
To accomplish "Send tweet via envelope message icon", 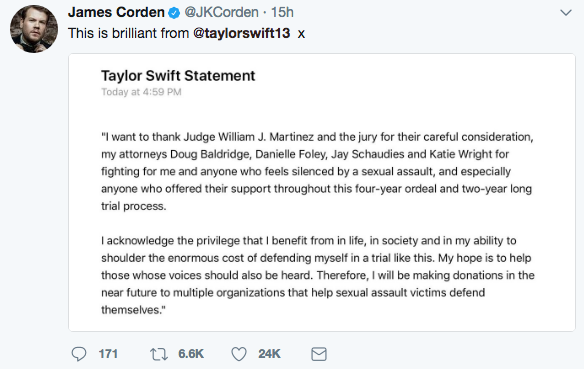I will 319,354.
